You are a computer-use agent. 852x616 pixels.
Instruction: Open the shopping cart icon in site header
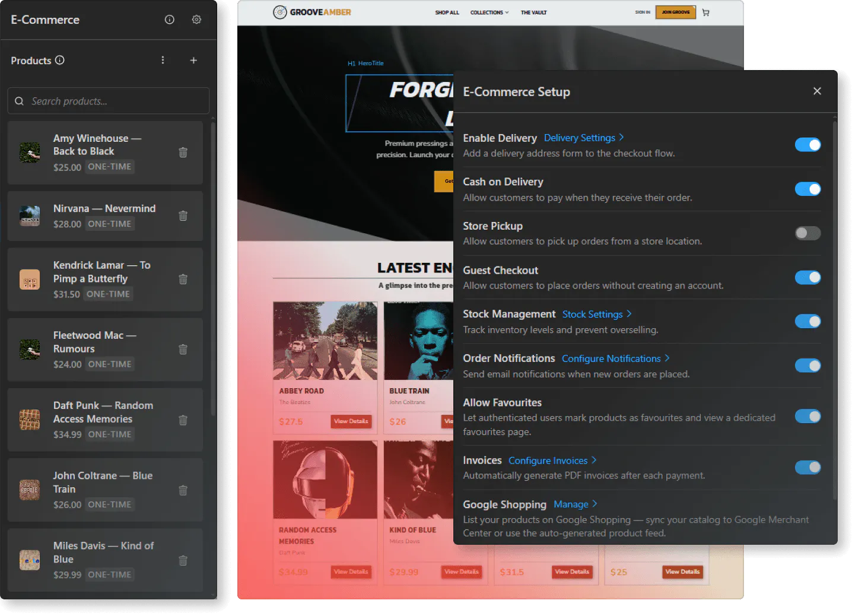pos(705,12)
